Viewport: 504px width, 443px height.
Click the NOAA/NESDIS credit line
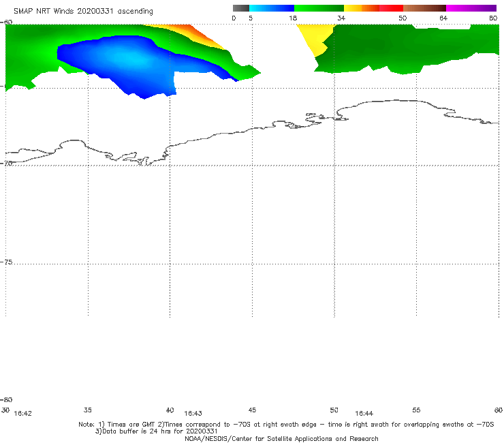(x=281, y=438)
